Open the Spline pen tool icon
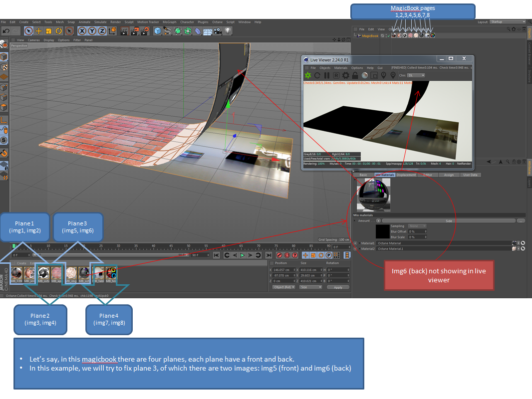This screenshot has width=532, height=399. 168,31
